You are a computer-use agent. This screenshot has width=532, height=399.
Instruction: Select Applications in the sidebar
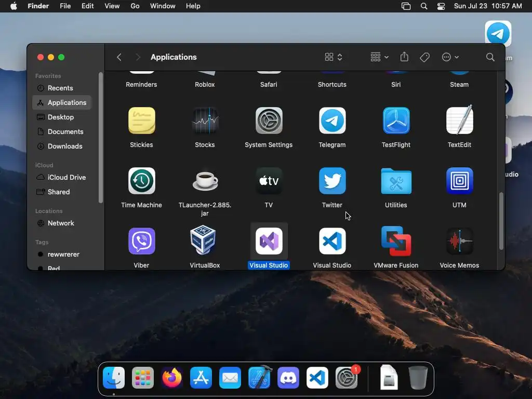(x=62, y=102)
